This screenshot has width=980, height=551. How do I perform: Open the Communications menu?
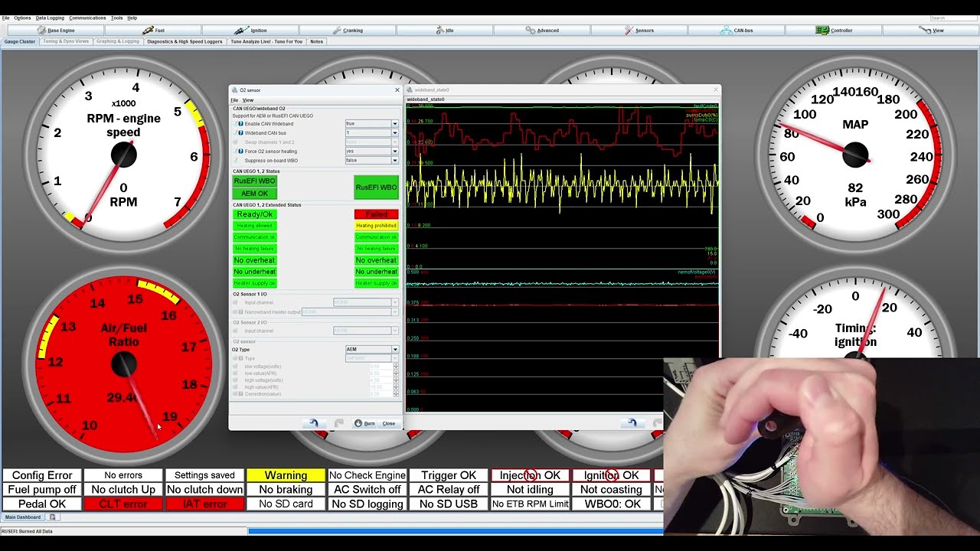pos(87,18)
